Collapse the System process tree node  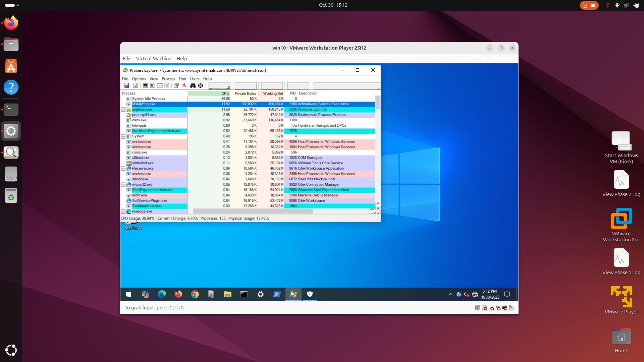coord(123,136)
